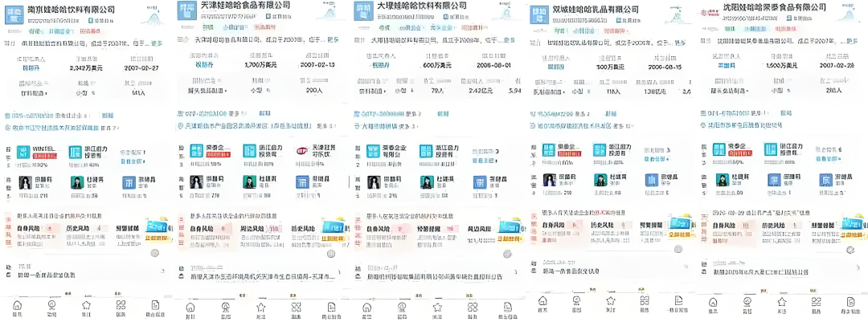Image resolution: width=868 pixels, height=322 pixels.
Task: Tap blue company logo of 双城娃哈哈乳品有限公司
Action: coord(538,14)
